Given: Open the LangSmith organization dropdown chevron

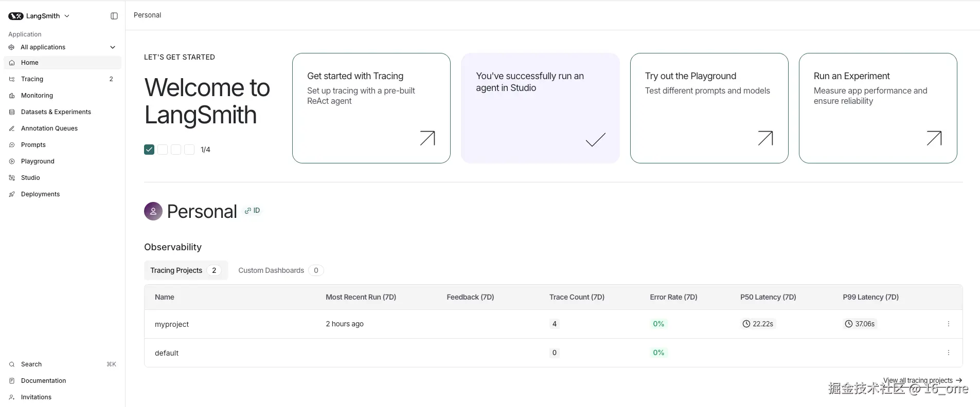Looking at the screenshot, I should 67,16.
